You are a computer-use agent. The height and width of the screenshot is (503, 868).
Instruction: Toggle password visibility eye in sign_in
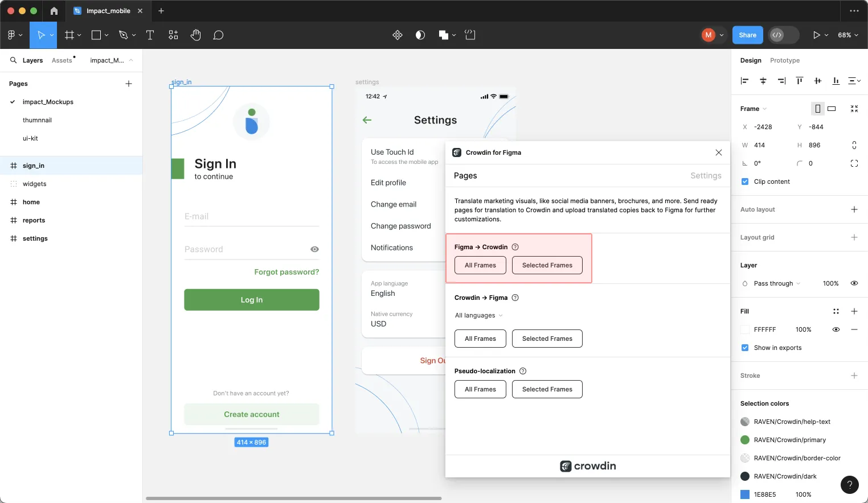314,249
